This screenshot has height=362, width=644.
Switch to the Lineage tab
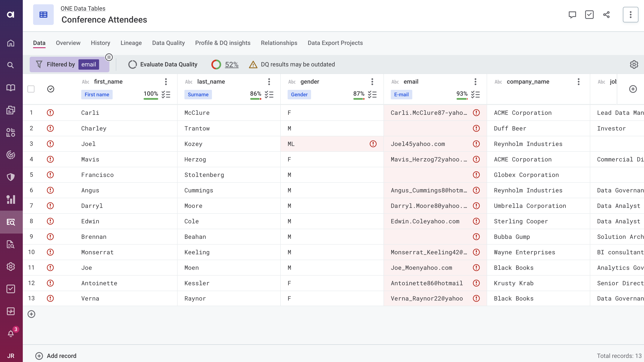[131, 43]
